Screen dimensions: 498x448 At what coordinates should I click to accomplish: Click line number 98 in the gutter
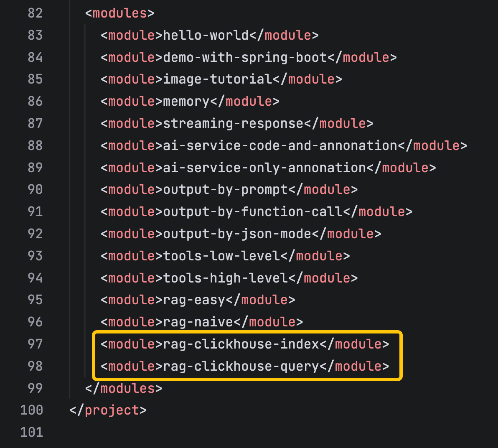pos(35,367)
